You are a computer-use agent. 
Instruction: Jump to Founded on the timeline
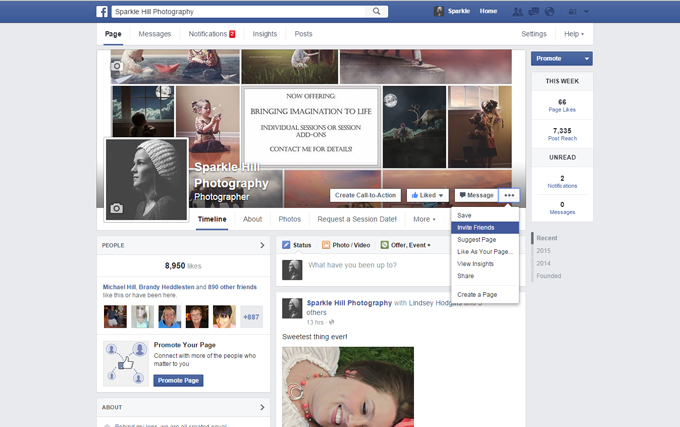pos(549,276)
